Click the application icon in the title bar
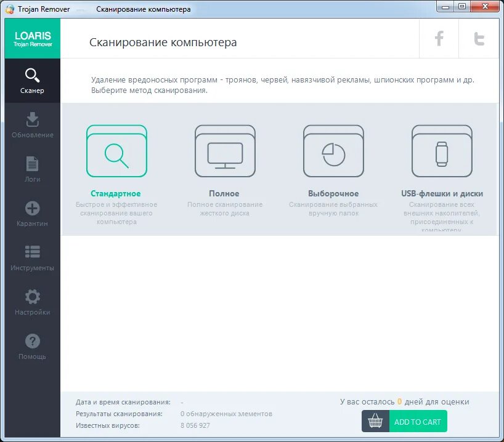This screenshot has width=504, height=442. coord(9,9)
